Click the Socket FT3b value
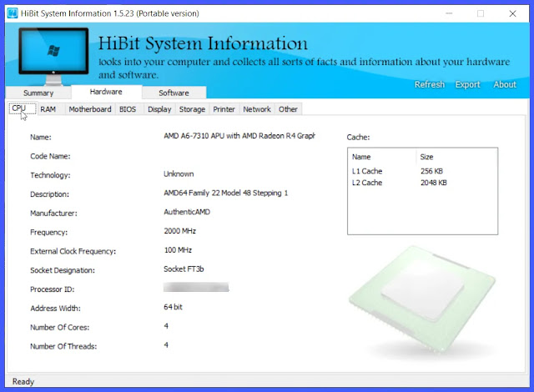Screen dimensions: 534x392 click(184, 269)
